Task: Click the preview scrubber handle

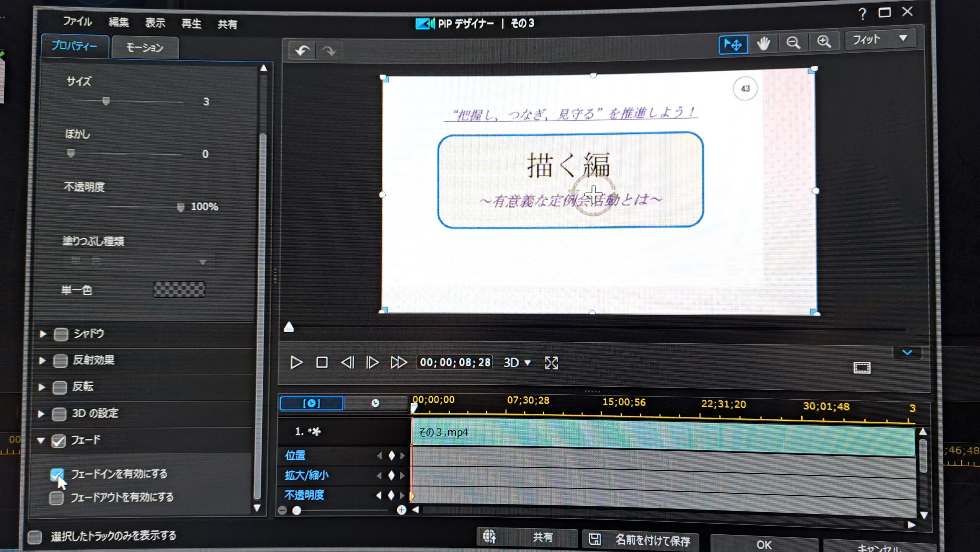Action: pos(289,327)
